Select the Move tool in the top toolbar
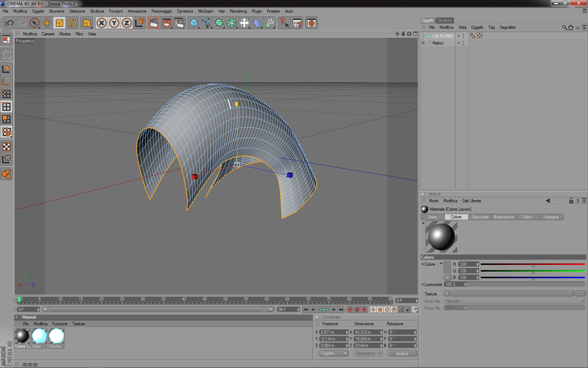The height and width of the screenshot is (368, 588). (47, 23)
